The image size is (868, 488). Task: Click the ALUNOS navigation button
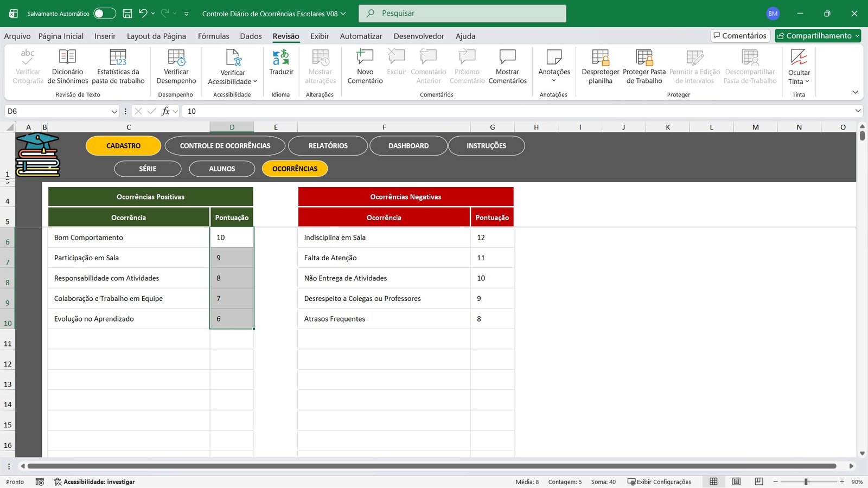[x=222, y=169]
